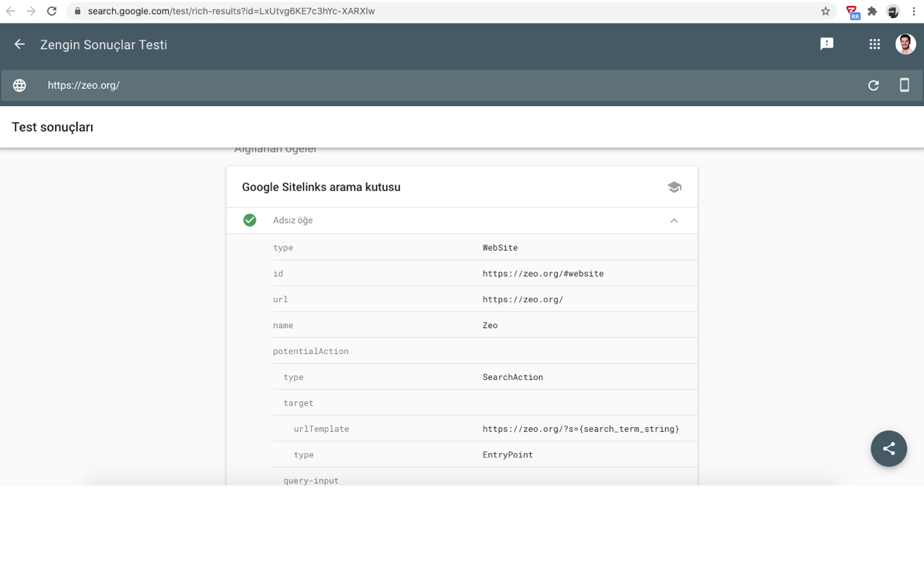Expand the query-input row

(x=310, y=480)
